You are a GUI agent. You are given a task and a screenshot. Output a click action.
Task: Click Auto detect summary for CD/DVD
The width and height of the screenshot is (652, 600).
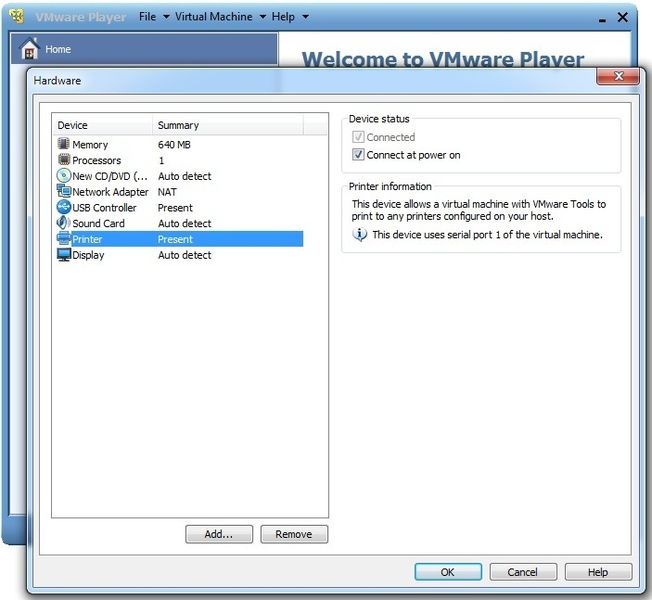pyautogui.click(x=185, y=176)
